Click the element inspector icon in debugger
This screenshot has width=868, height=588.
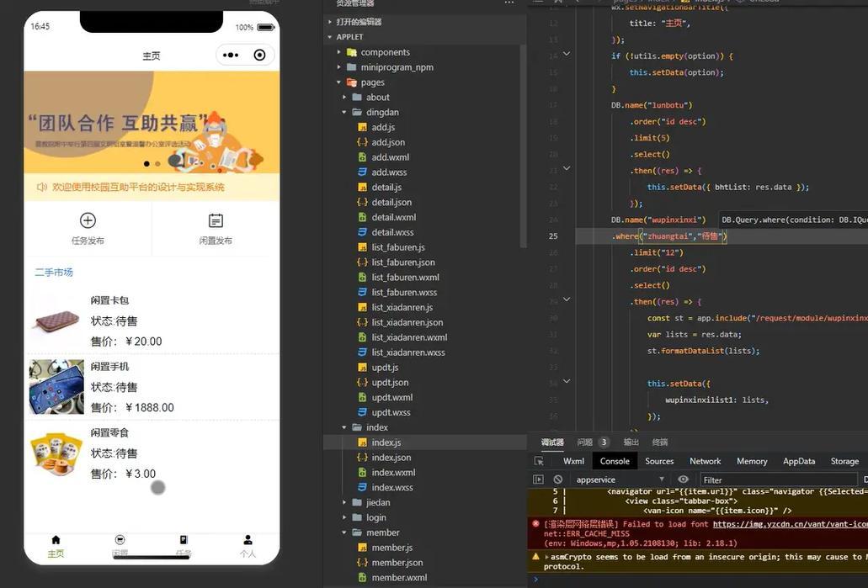[x=539, y=461]
